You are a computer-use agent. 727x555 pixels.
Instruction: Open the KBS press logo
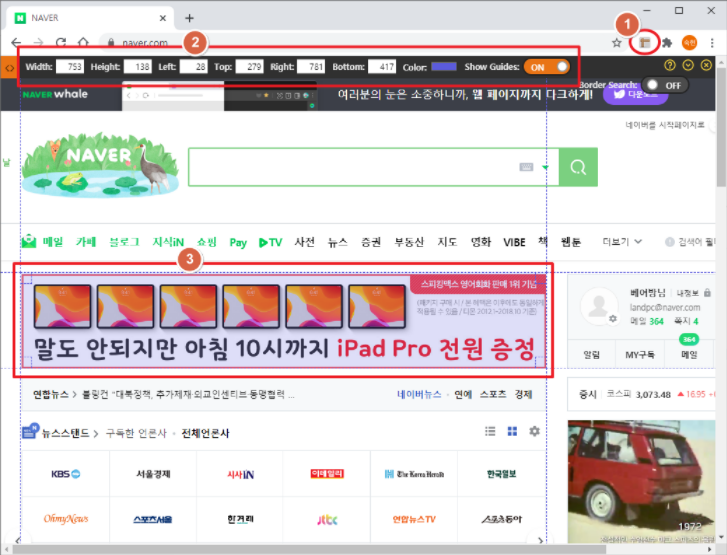click(66, 474)
